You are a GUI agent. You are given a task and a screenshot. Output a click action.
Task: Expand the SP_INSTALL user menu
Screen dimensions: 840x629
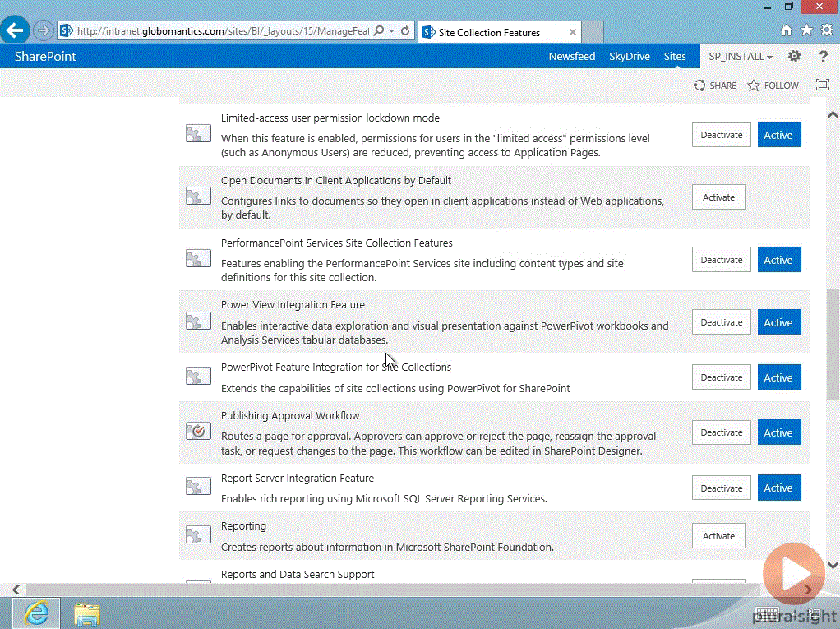click(x=741, y=56)
